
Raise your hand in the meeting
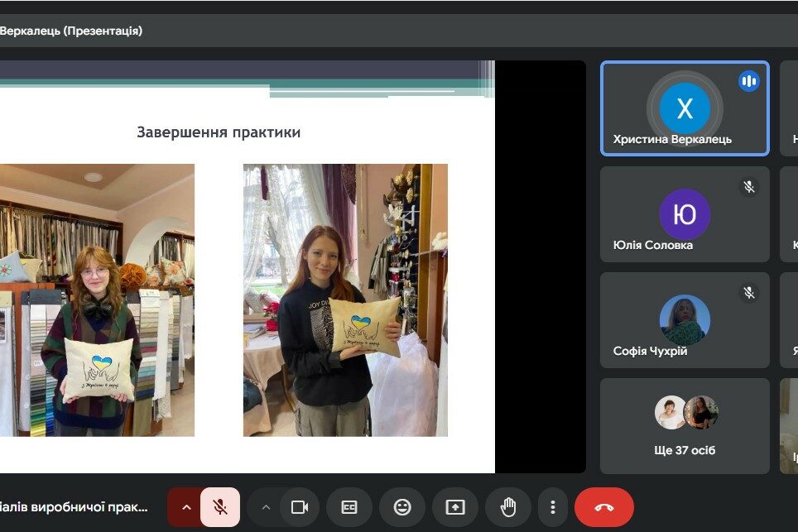pyautogui.click(x=508, y=507)
